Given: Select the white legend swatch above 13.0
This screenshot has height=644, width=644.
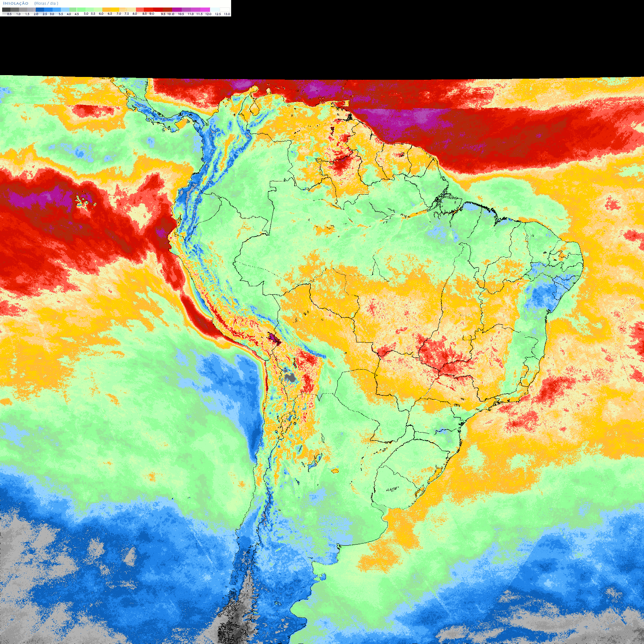Looking at the screenshot, I should coord(225,10).
